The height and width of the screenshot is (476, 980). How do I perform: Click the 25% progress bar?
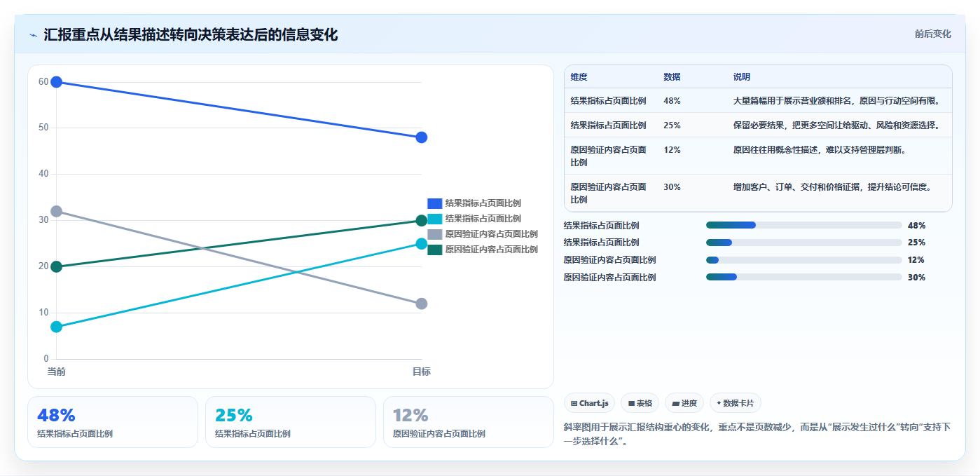pyautogui.click(x=803, y=243)
